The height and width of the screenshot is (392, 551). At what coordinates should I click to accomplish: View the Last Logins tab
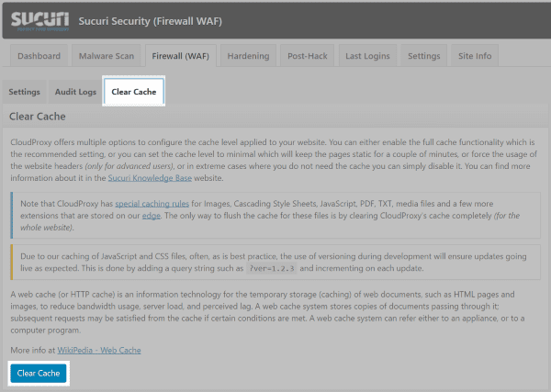tap(367, 56)
